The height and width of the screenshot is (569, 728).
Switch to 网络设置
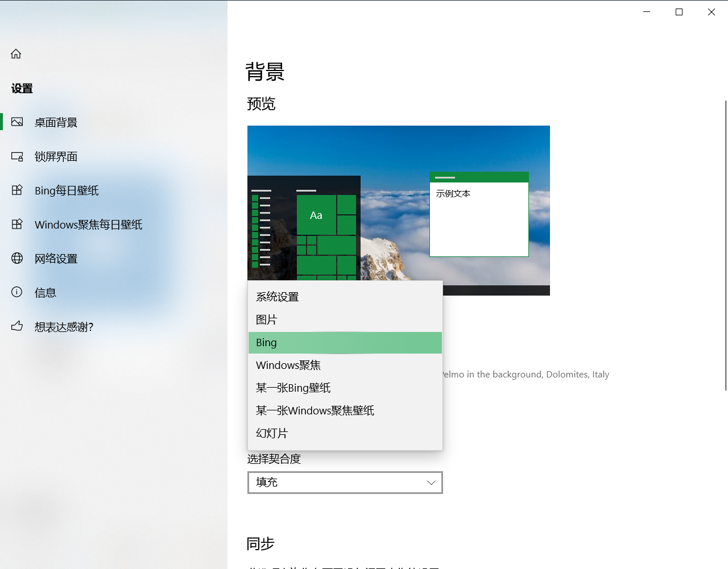coord(114,259)
